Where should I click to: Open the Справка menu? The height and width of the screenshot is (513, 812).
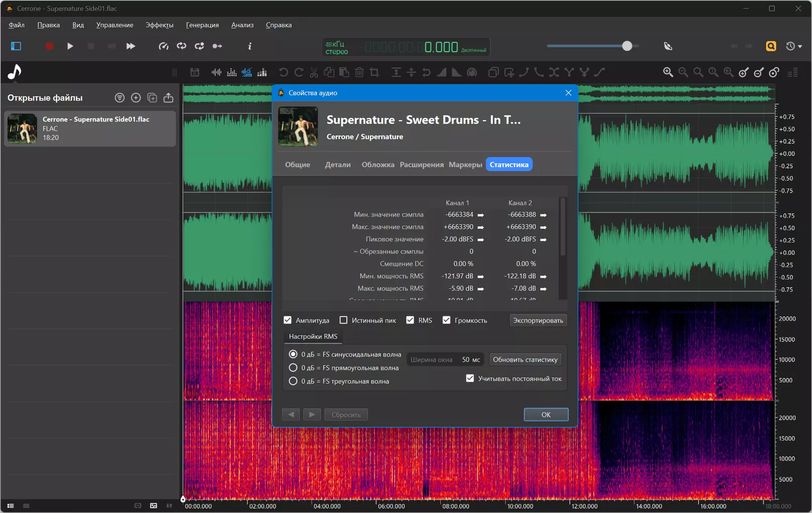tap(279, 25)
